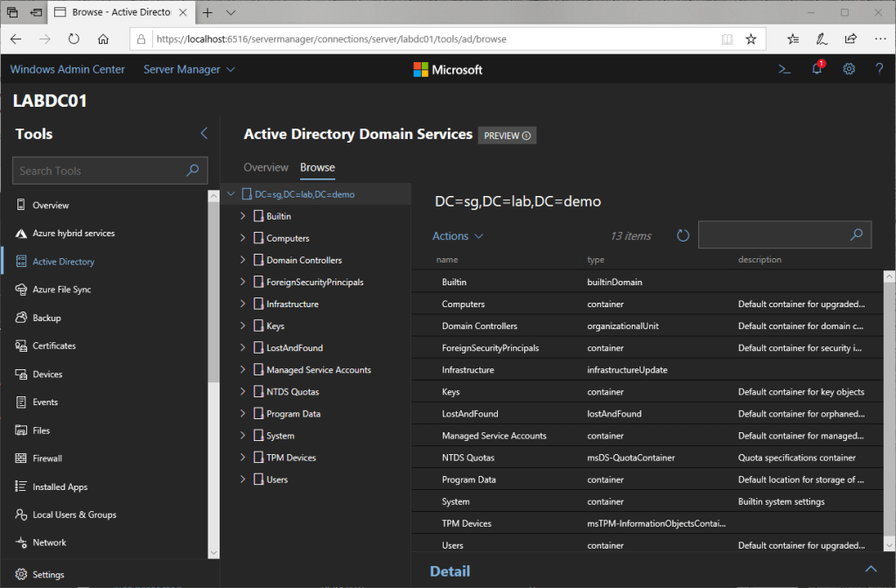Viewport: 896px width, 588px height.
Task: Select the Browse tab
Action: click(317, 167)
